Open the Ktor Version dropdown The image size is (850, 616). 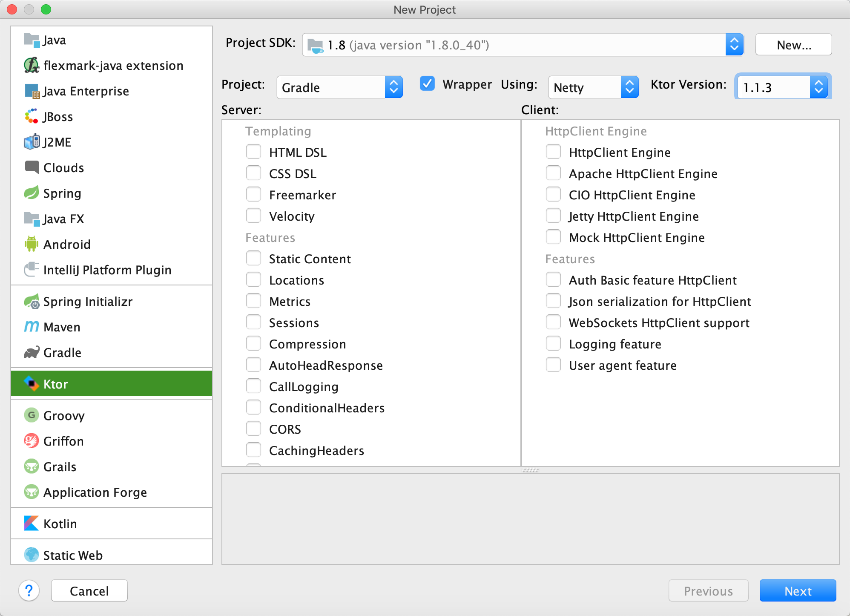pos(783,87)
